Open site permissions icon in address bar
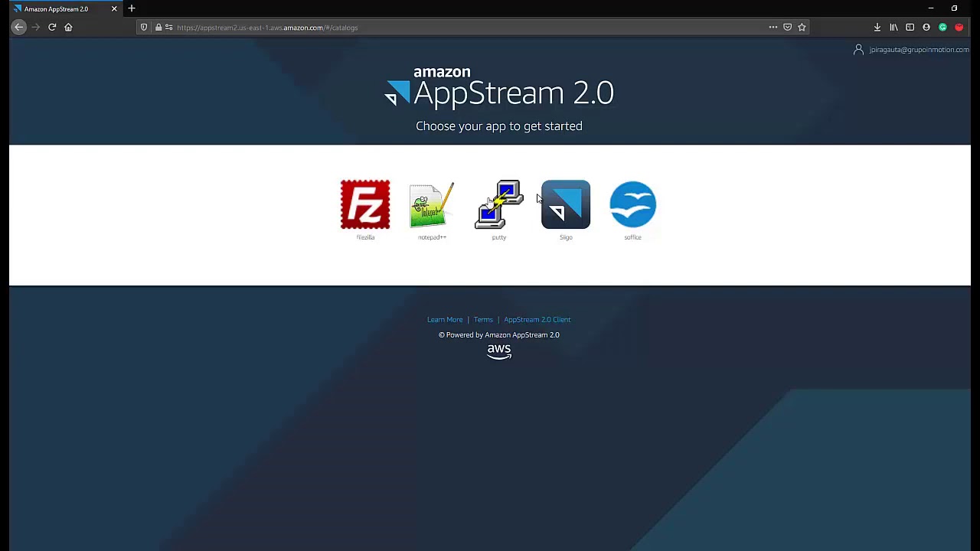Image resolution: width=980 pixels, height=551 pixels. point(168,28)
